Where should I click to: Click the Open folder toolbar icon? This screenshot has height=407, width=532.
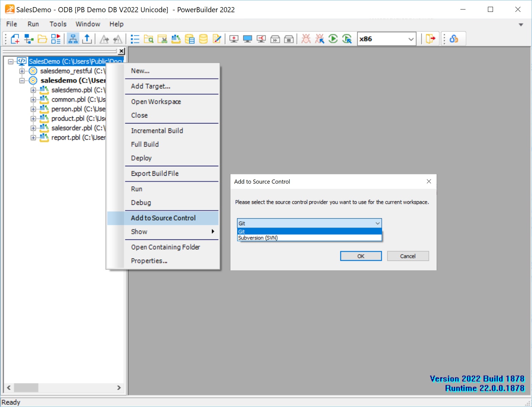42,39
